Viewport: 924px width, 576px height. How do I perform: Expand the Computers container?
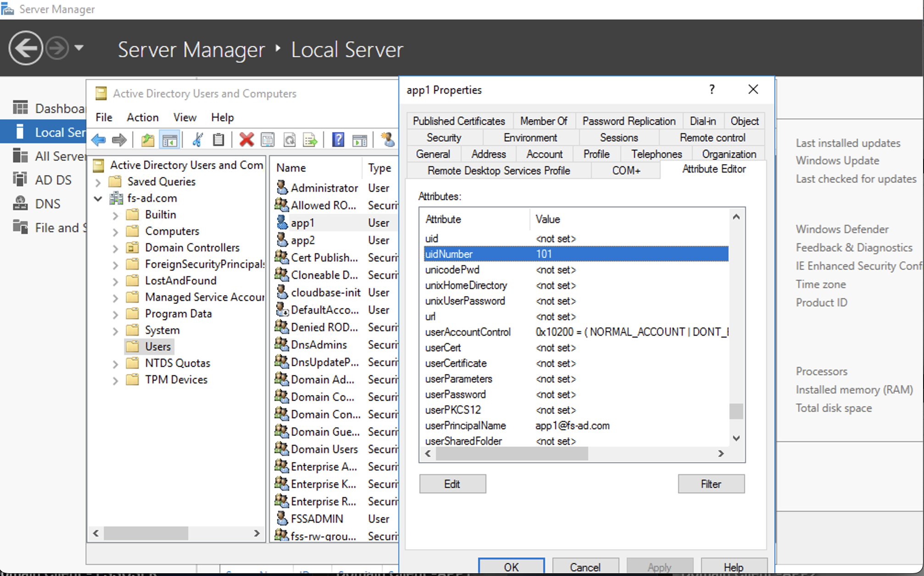click(115, 231)
